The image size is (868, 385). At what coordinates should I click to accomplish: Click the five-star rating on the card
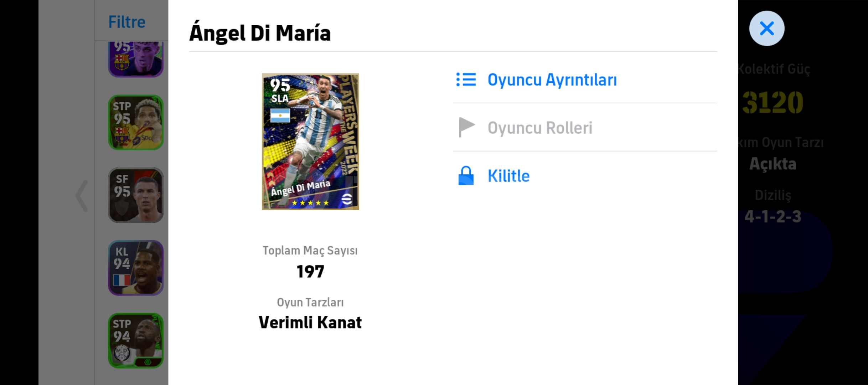pyautogui.click(x=310, y=203)
